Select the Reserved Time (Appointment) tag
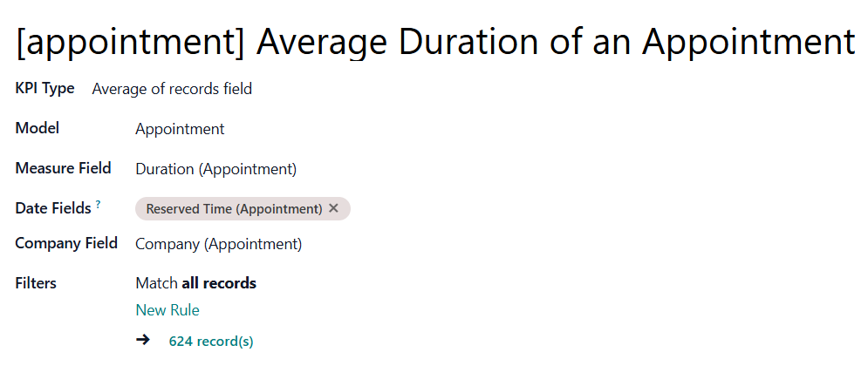This screenshot has width=868, height=386. tap(234, 209)
